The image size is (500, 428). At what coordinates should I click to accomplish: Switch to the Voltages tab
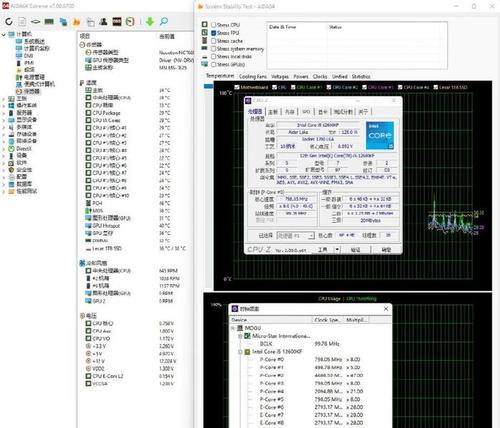click(280, 76)
